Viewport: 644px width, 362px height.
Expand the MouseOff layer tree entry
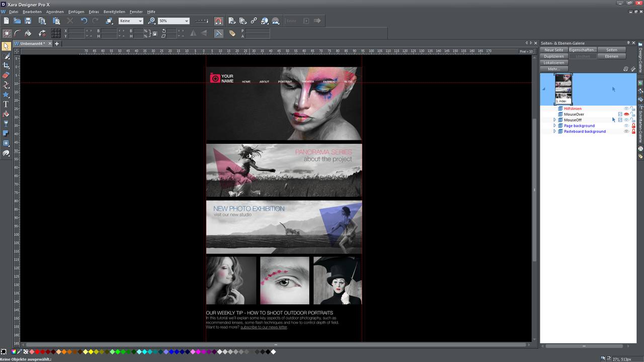(555, 120)
